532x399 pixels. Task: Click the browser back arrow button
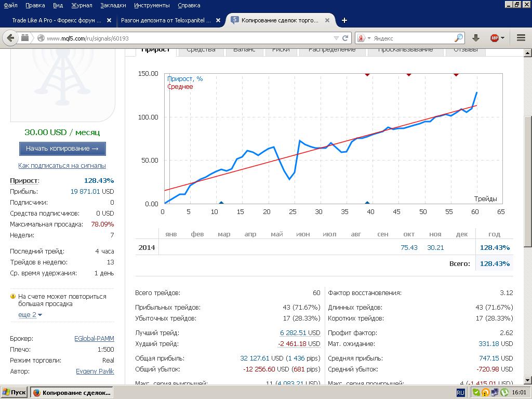10,38
